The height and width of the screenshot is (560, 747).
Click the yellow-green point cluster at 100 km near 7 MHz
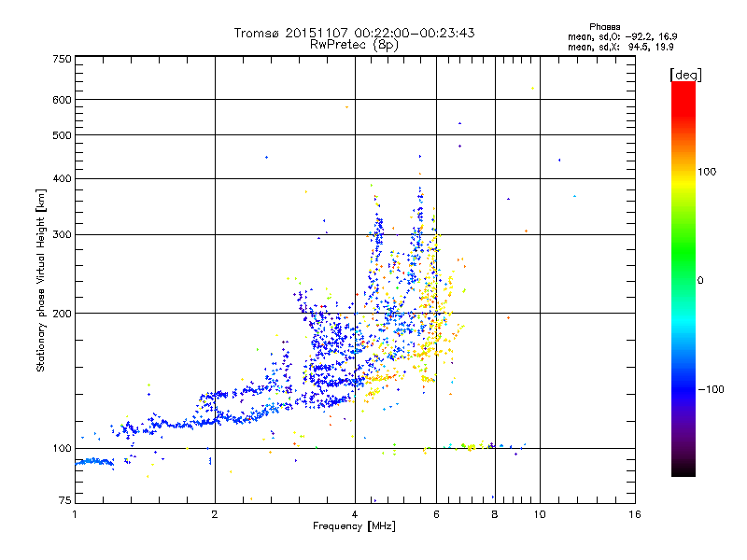click(471, 447)
